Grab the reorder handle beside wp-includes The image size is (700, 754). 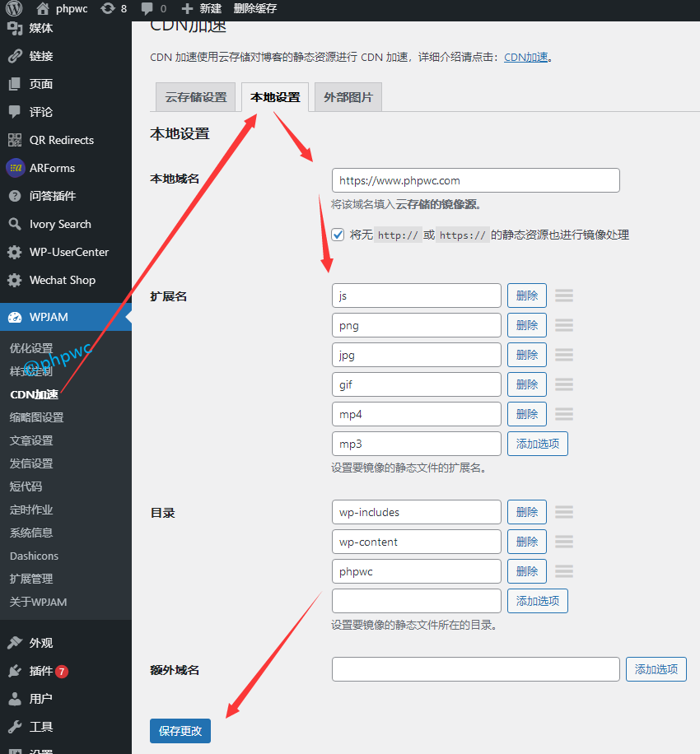tap(564, 512)
